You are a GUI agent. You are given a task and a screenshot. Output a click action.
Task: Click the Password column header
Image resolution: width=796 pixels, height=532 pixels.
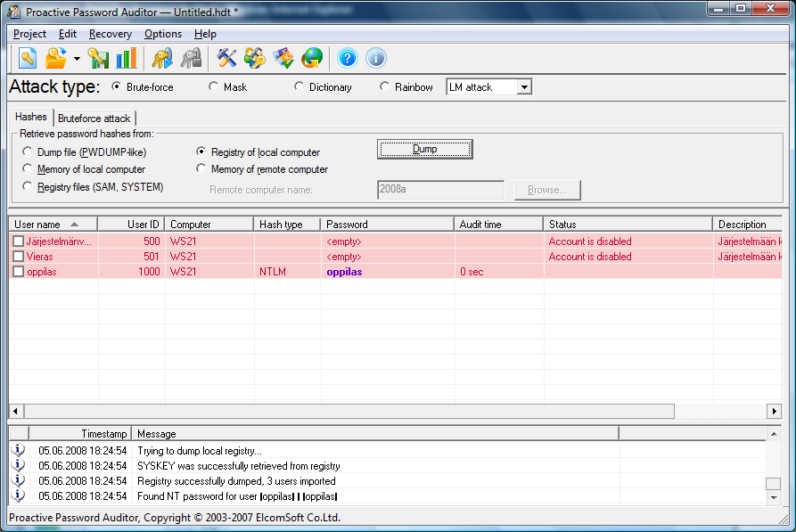[x=388, y=225]
